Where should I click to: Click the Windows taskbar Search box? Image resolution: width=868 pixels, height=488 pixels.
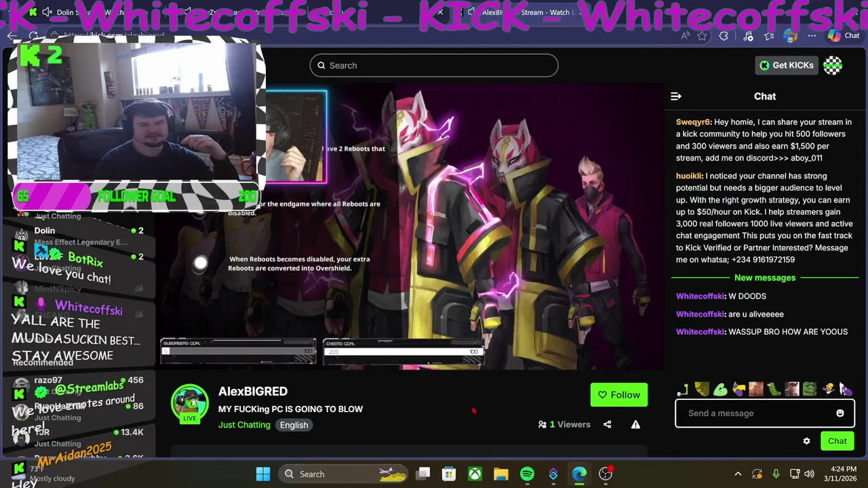[344, 474]
